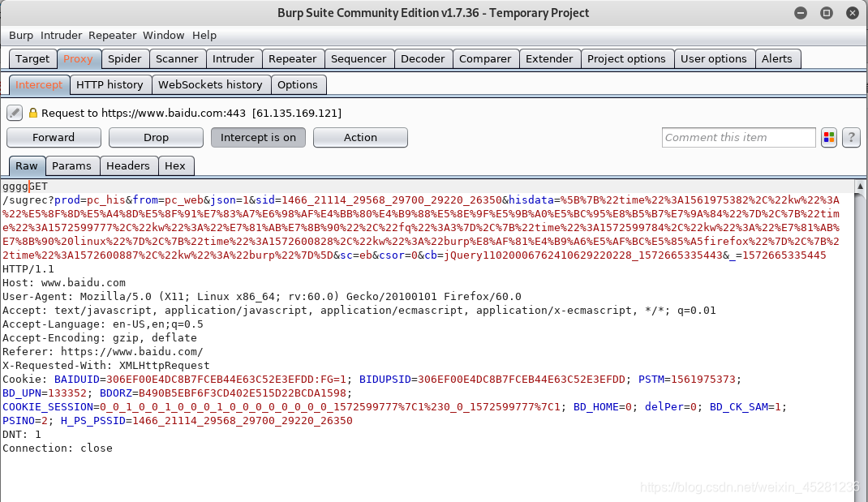
Task: Go to the Repeater tool tab
Action: pyautogui.click(x=292, y=58)
